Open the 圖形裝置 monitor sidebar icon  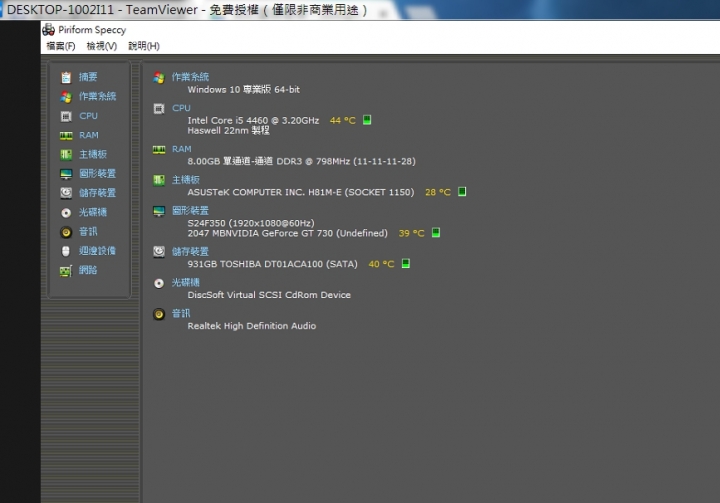tap(66, 174)
